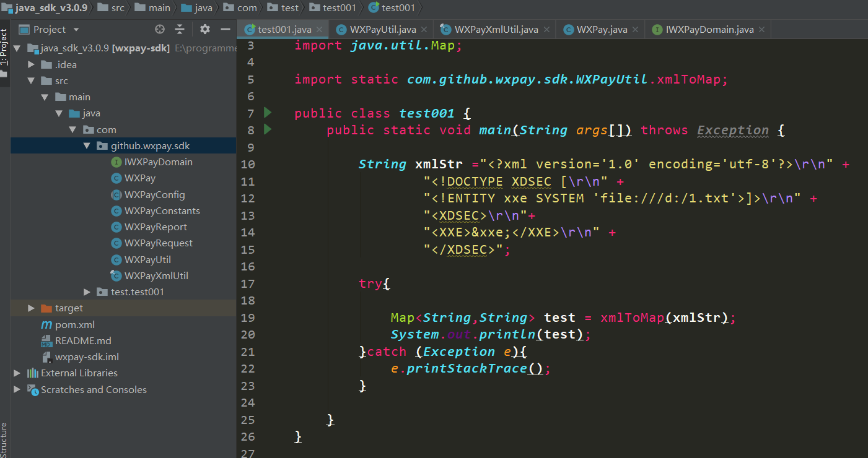868x458 pixels.
Task: Click WXPayXmlUtil class icon in tree
Action: click(116, 276)
